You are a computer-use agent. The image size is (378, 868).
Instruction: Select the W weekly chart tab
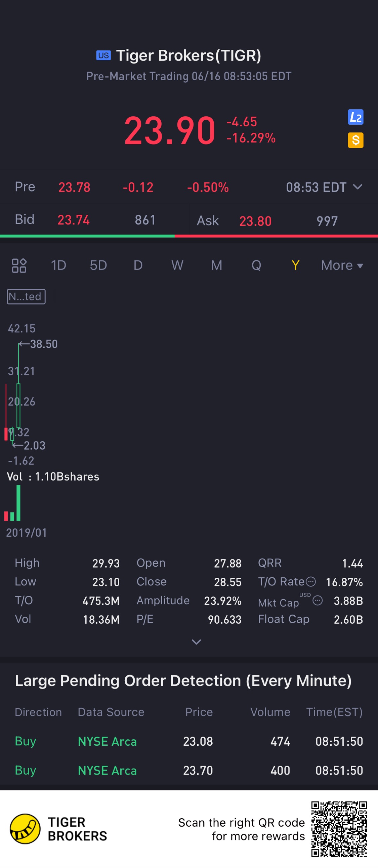pos(177,265)
